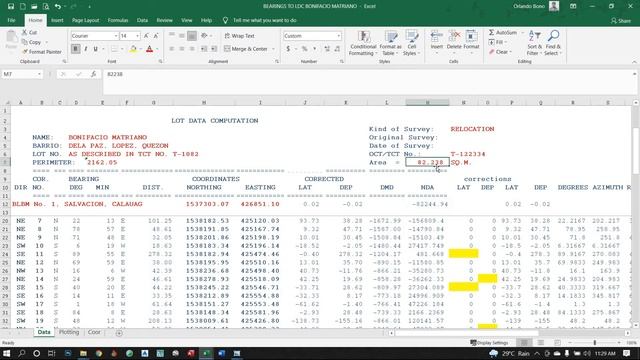Open Sort & Filter menu
Image resolution: width=640 pixels, height=360 pixels.
pyautogui.click(x=534, y=43)
